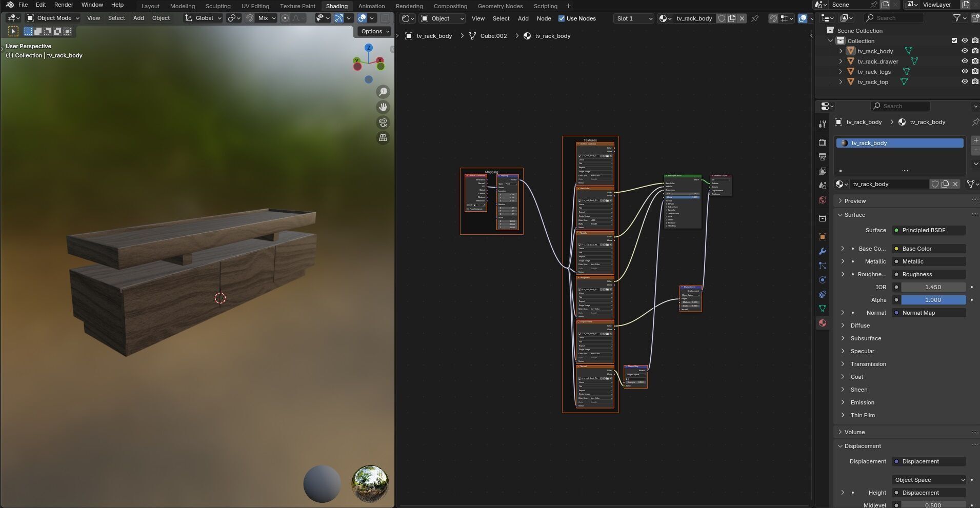Image resolution: width=980 pixels, height=508 pixels.
Task: Hide tv_rack_body in the viewport
Action: (x=965, y=51)
